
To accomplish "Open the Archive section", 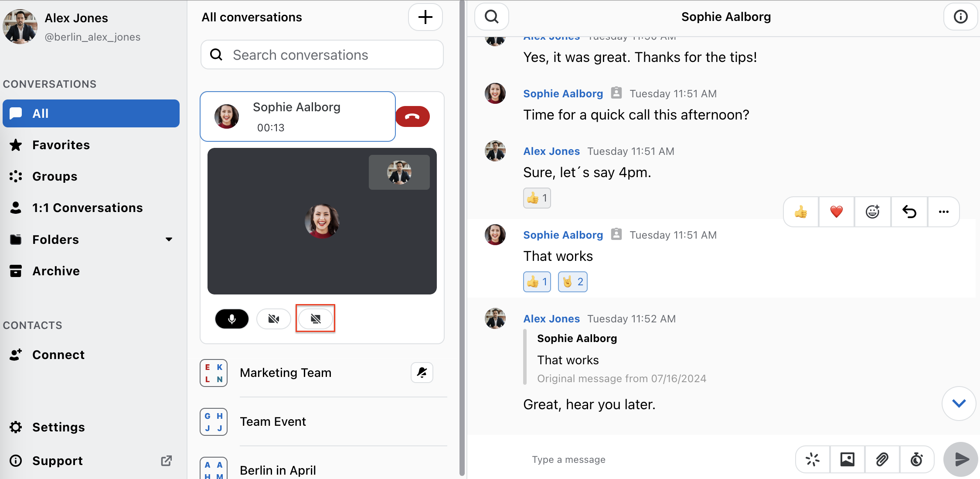I will (x=91, y=271).
